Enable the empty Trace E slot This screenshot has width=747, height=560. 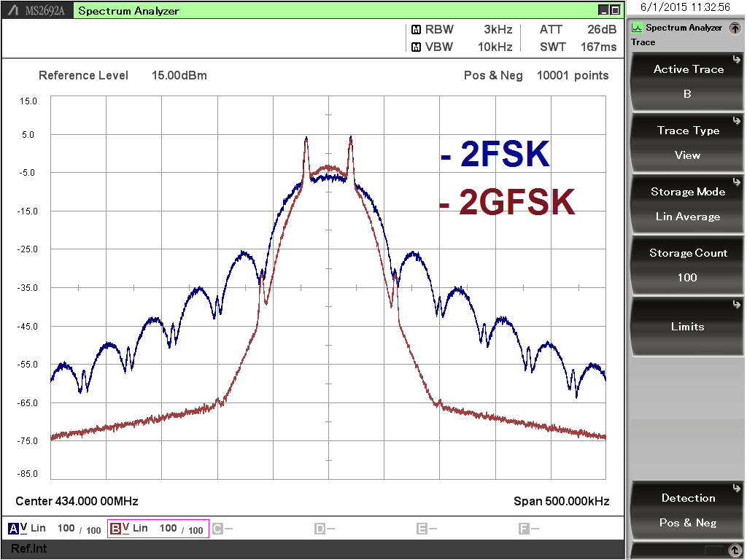pos(423,528)
